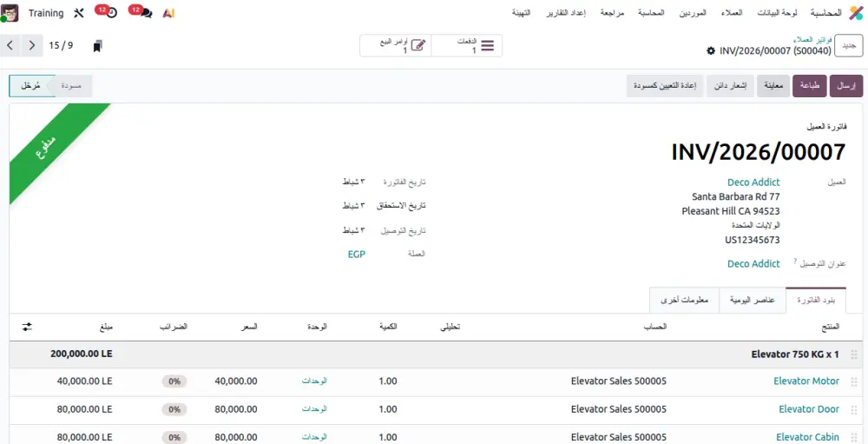Click drag handle of Elevator Cabin row

pos(853,437)
